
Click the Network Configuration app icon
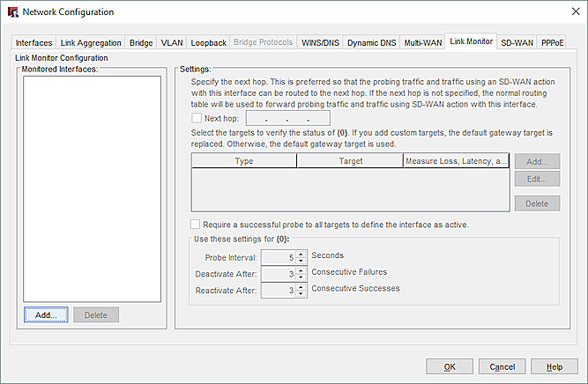14,11
